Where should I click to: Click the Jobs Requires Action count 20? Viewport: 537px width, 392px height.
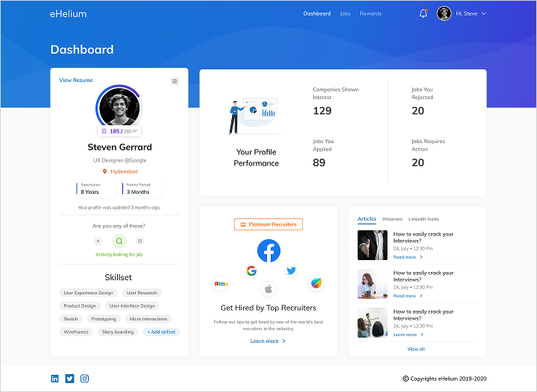(x=418, y=162)
